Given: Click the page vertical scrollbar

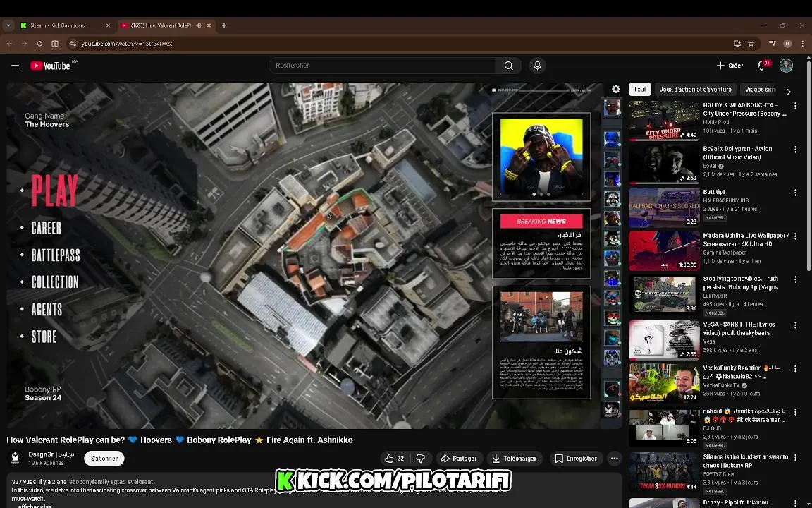Looking at the screenshot, I should coord(809,166).
